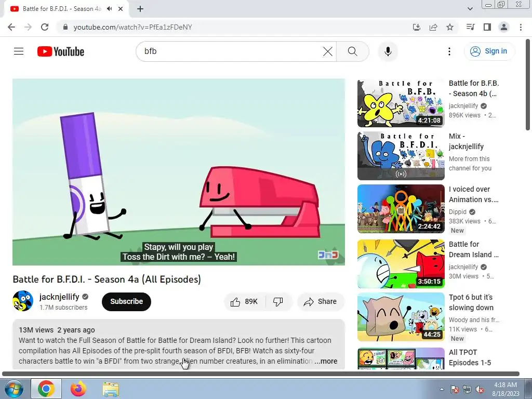Screen dimensions: 532x399
Task: Bookmark this tab with the star icon
Action: 450,27
